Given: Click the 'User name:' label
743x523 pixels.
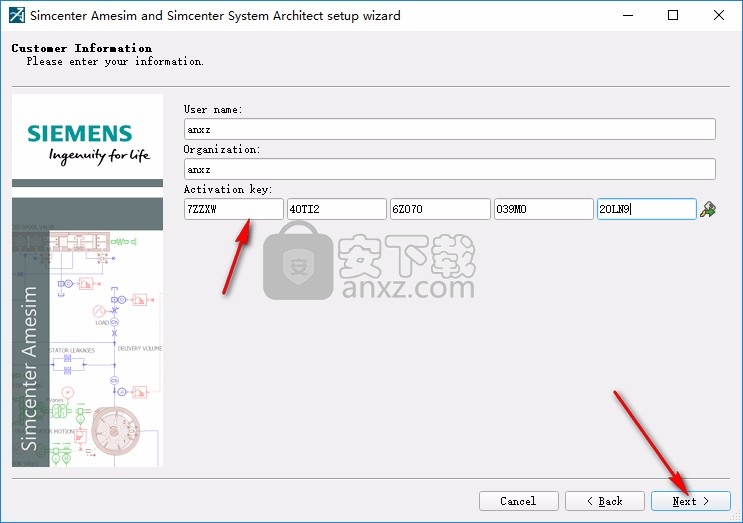Looking at the screenshot, I should [x=213, y=109].
